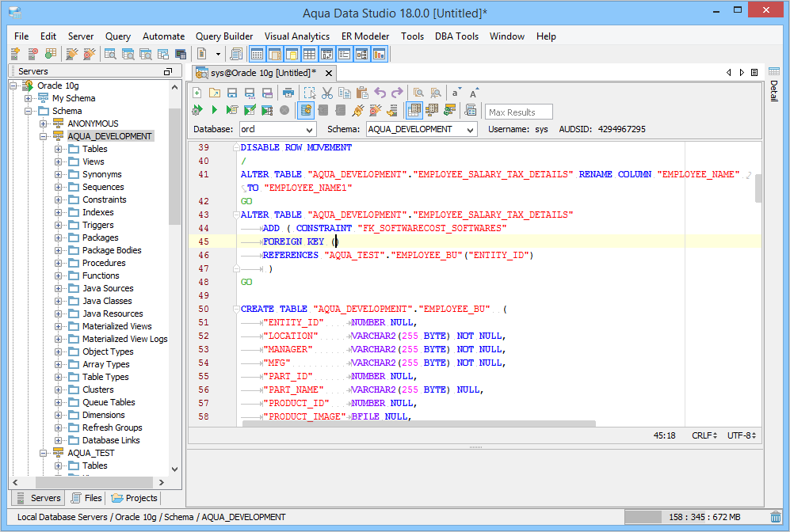Click the purple Undo arrow icon
Viewport: 790px width, 532px height.
click(x=380, y=93)
